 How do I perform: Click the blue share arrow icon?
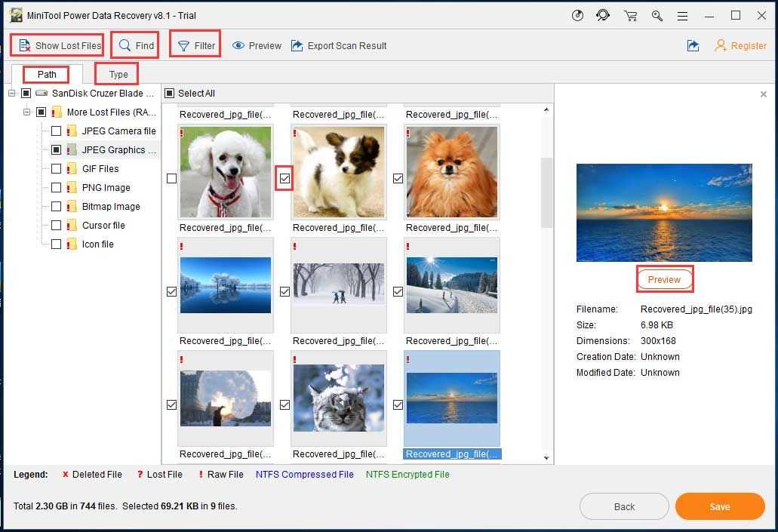click(x=693, y=46)
